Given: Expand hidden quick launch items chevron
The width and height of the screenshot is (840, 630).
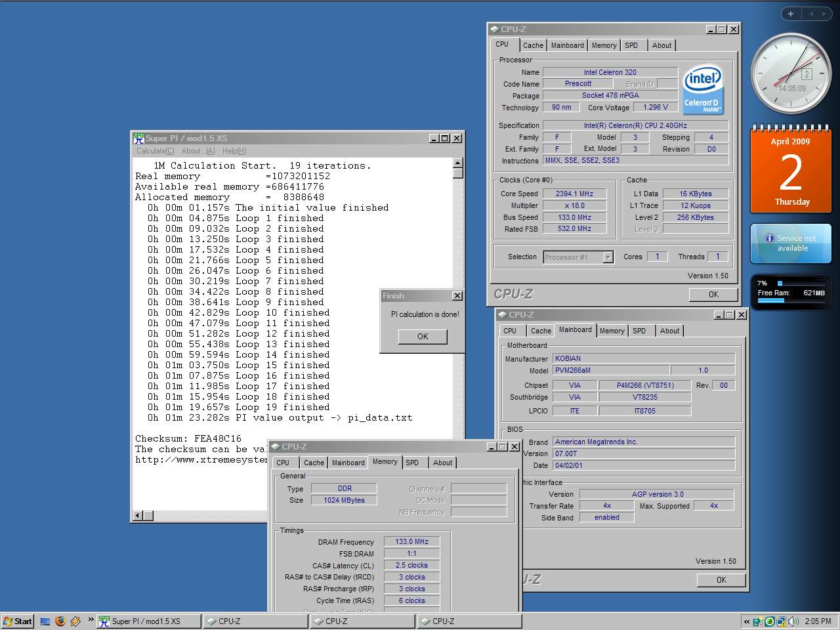Looking at the screenshot, I should click(x=91, y=619).
